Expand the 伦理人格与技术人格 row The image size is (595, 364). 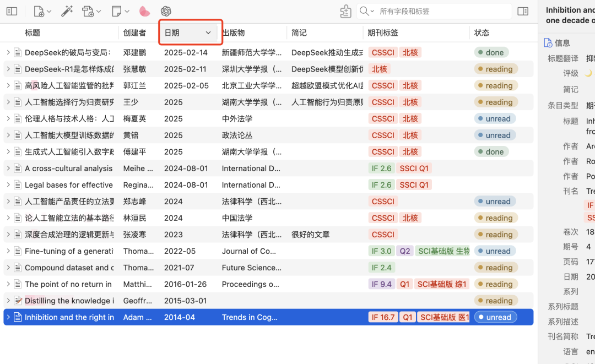pos(8,119)
